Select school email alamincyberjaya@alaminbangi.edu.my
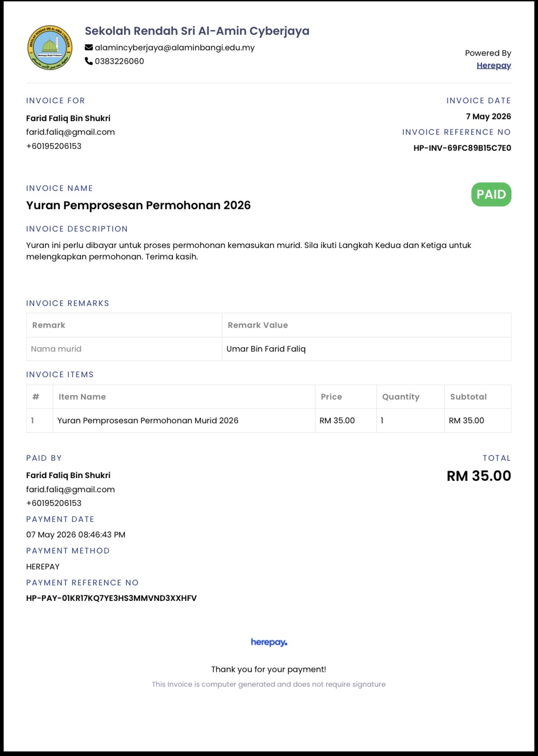 (175, 47)
